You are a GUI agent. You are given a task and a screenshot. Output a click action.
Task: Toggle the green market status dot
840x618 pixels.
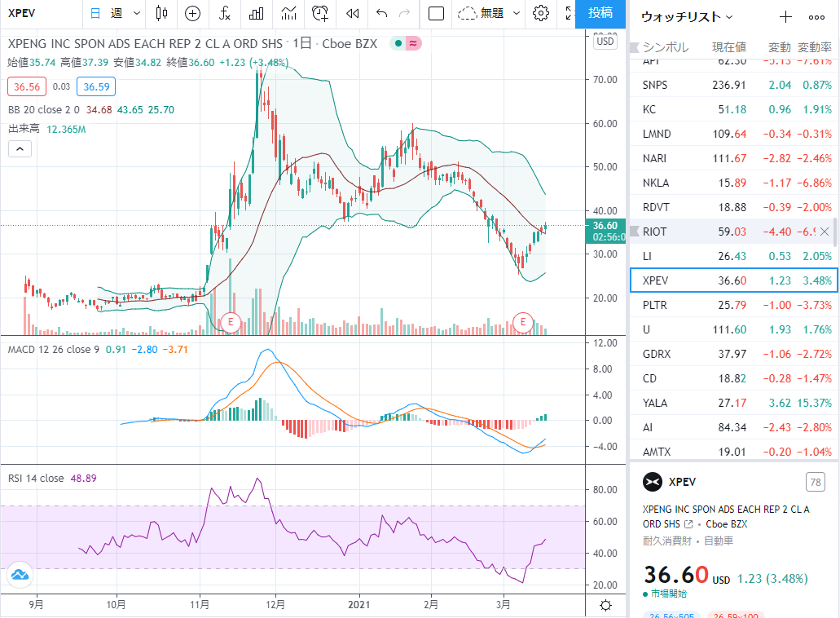[398, 43]
